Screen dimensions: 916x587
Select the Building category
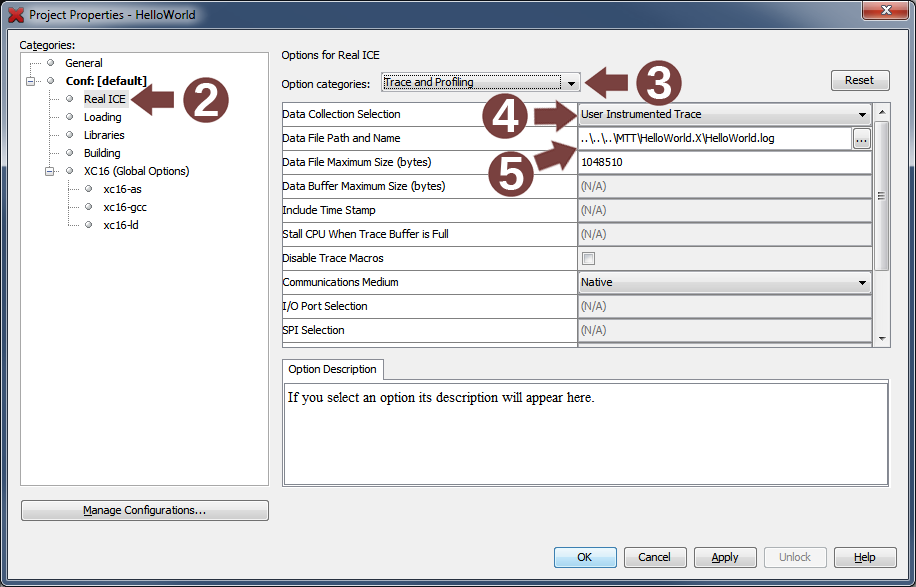click(102, 153)
